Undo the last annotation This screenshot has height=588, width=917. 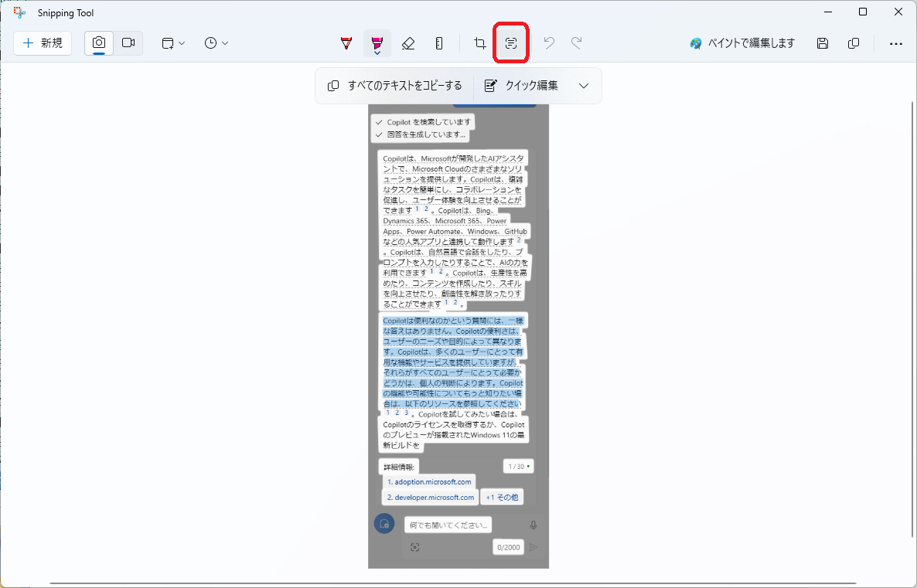548,43
